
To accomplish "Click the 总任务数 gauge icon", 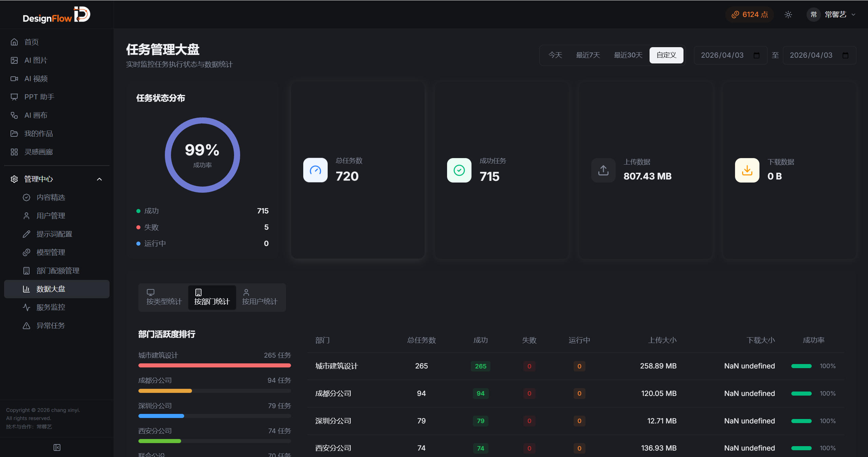I will click(315, 170).
